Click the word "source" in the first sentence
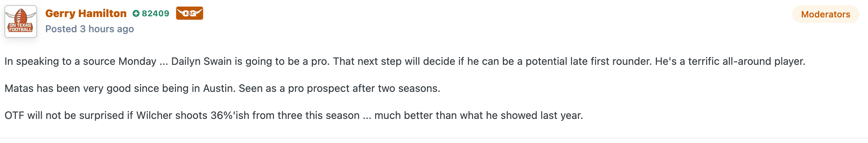Viewport: 868px width, 143px height. pyautogui.click(x=99, y=61)
